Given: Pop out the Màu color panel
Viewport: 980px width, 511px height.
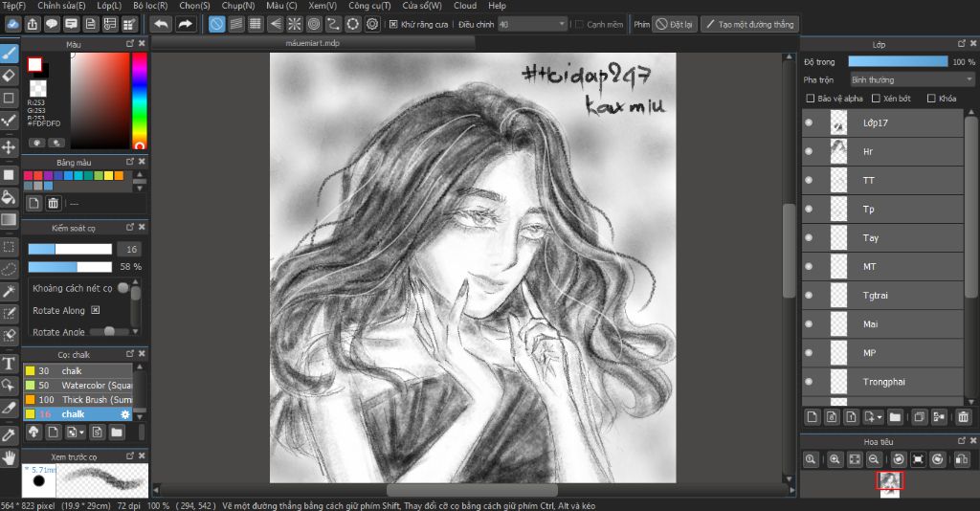Looking at the screenshot, I should [x=130, y=44].
